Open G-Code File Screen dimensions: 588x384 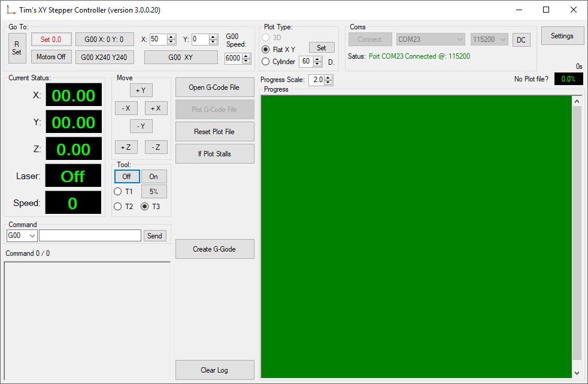pyautogui.click(x=214, y=87)
